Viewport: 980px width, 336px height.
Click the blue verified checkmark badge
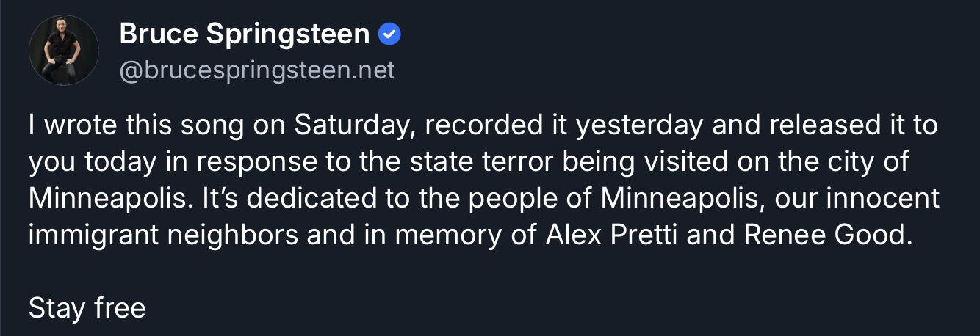389,34
